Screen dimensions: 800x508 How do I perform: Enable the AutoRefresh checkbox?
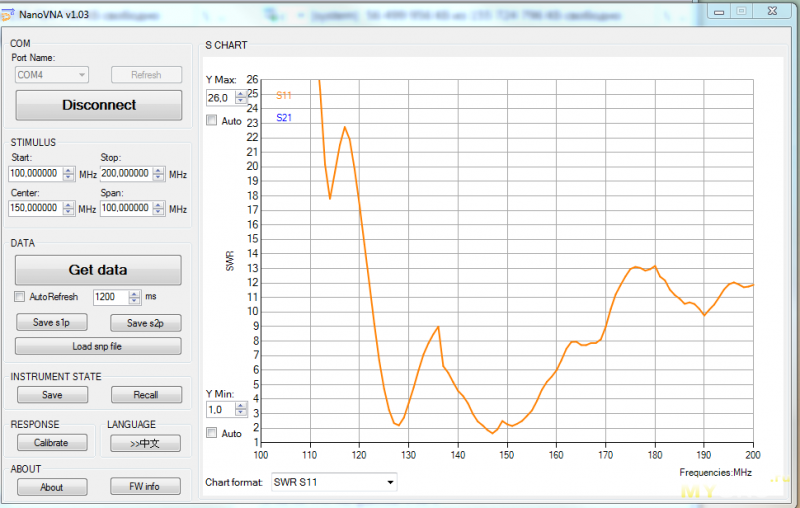(20, 297)
